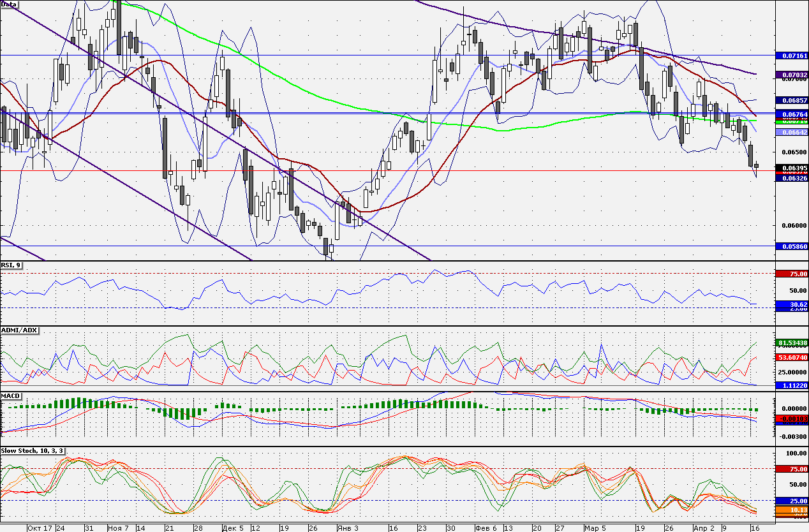Click the 0.05860 support level tag
Image resolution: width=809 pixels, height=532 pixels.
[791, 246]
